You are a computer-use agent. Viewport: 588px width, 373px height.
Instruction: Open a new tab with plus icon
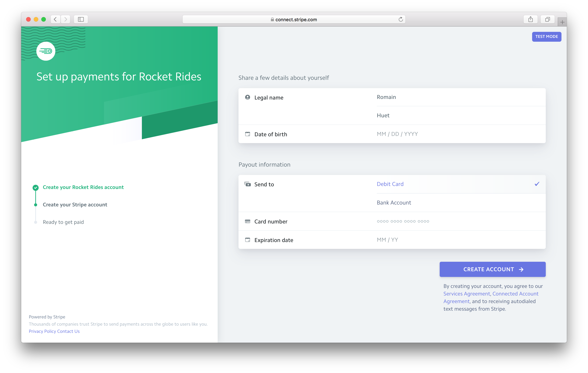[x=562, y=22]
